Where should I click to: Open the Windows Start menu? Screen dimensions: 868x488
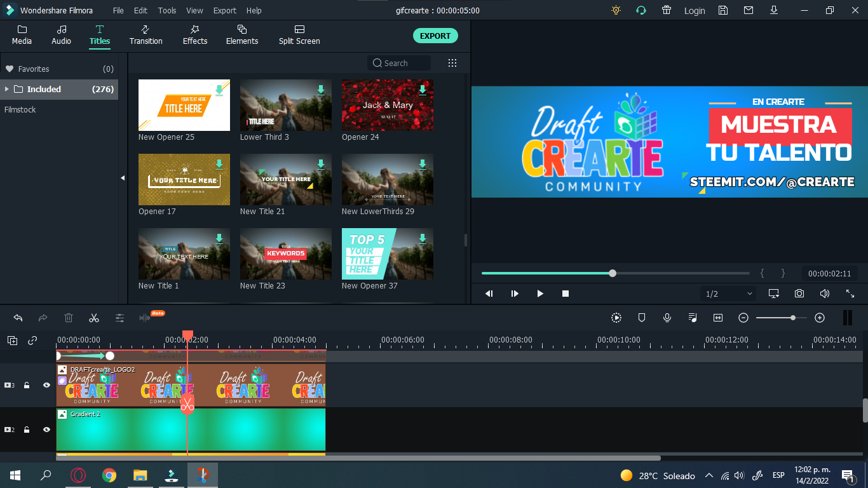pos(15,475)
